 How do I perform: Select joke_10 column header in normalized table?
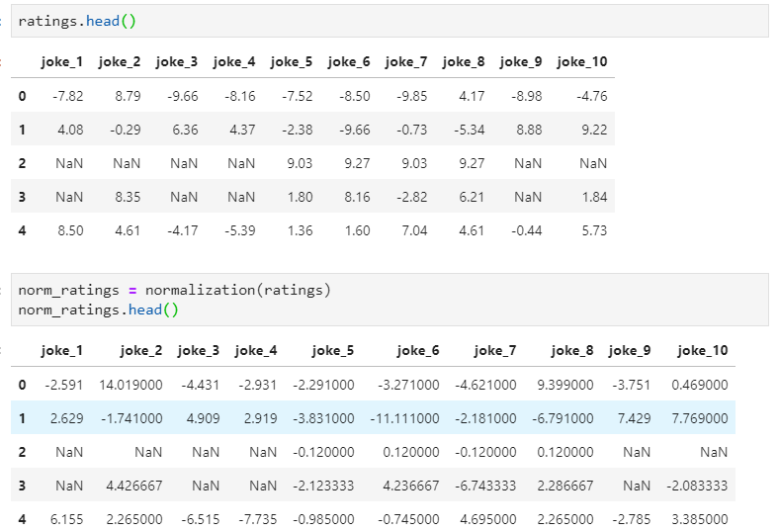(702, 350)
